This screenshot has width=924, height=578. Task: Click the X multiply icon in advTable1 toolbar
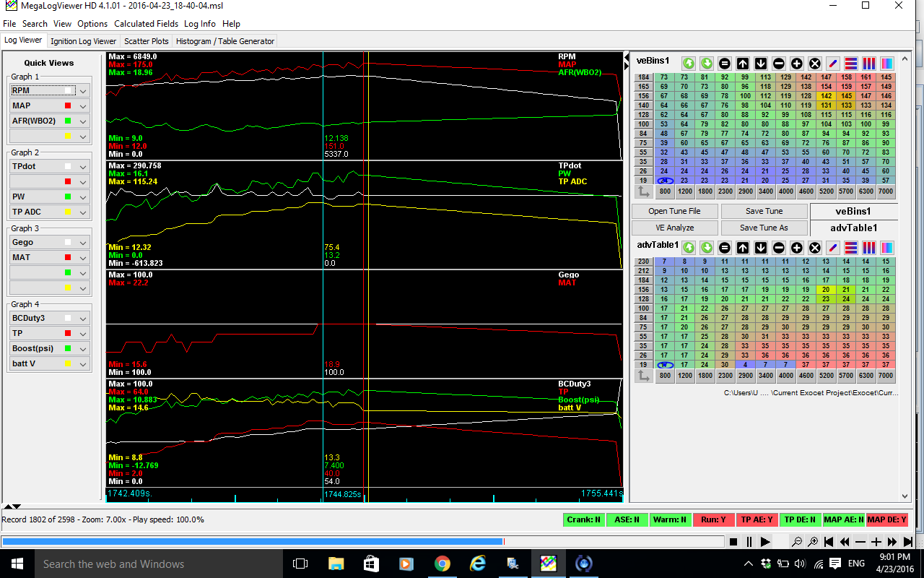815,248
